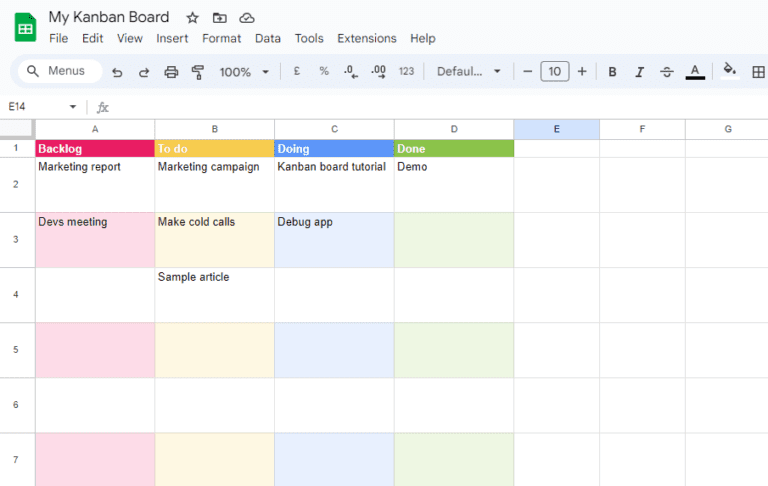Select column G header
The width and height of the screenshot is (768, 486).
tap(727, 129)
